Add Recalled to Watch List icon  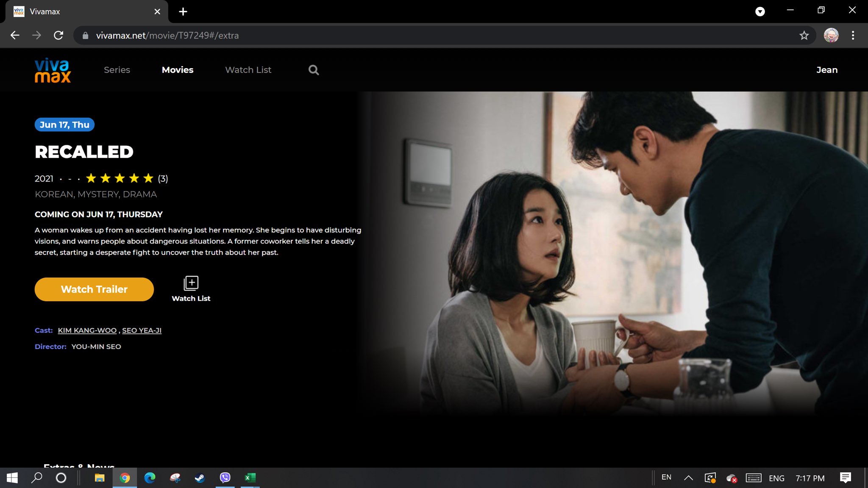(191, 283)
